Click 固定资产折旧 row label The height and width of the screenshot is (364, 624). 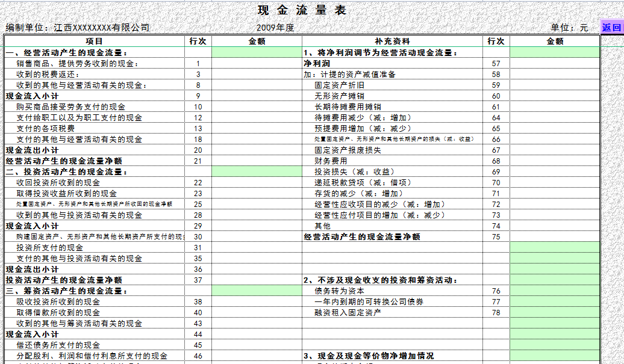coord(340,85)
